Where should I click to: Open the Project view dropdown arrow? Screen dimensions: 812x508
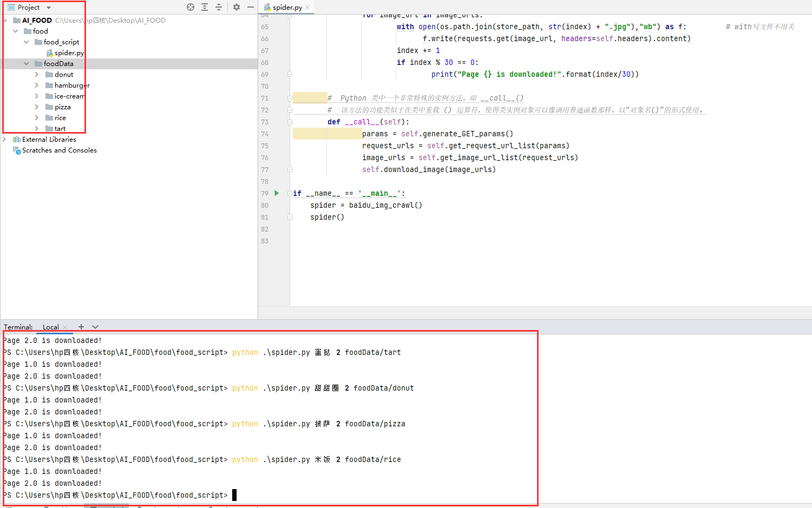[49, 8]
